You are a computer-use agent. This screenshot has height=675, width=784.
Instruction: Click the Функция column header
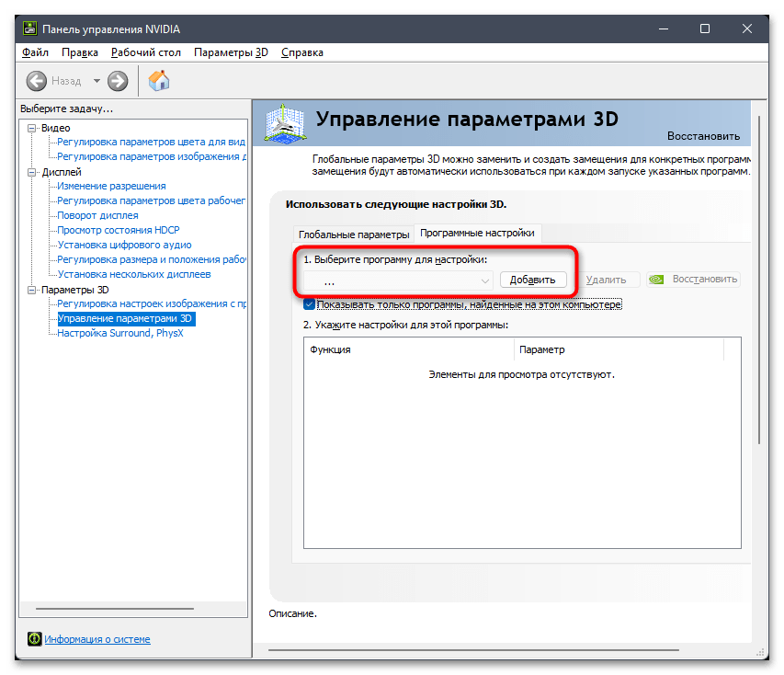pos(409,349)
